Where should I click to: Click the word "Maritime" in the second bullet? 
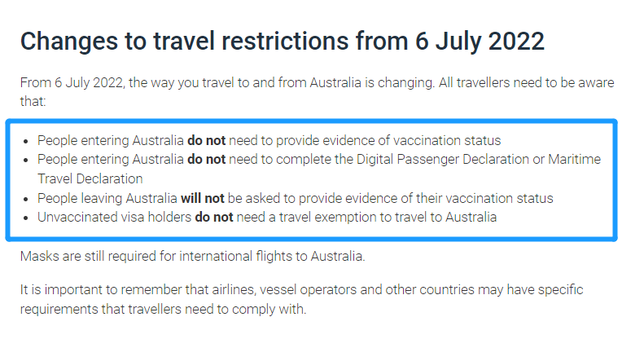click(x=575, y=160)
